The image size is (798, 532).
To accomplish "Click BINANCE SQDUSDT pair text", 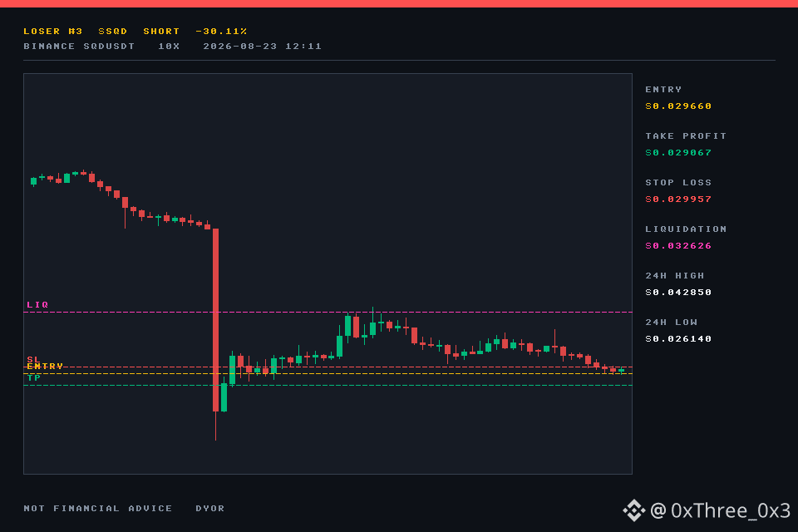I will click(80, 47).
